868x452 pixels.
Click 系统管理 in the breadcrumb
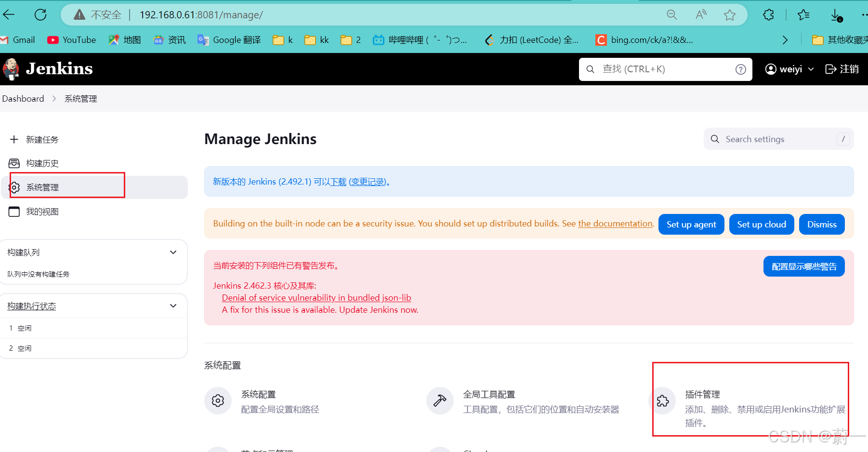81,99
